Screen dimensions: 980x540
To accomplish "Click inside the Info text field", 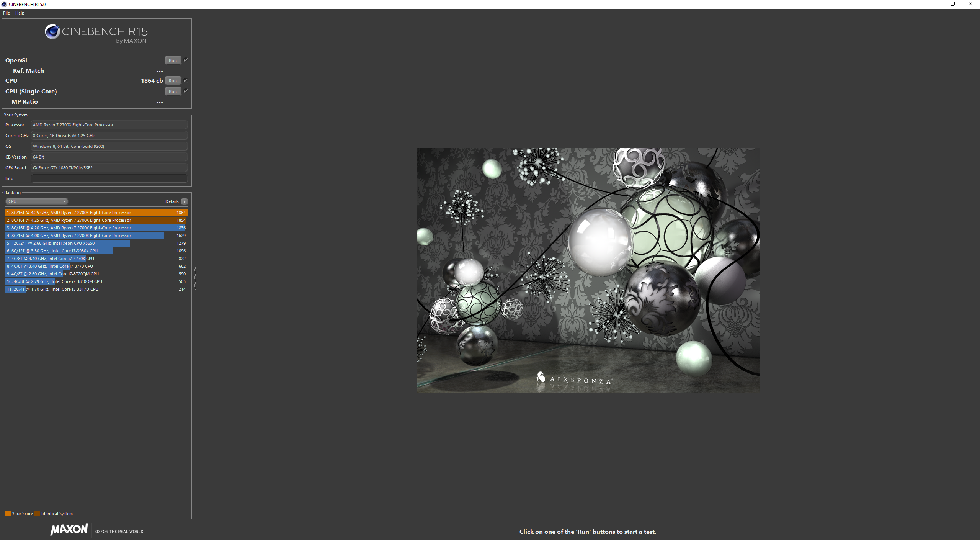I will 109,178.
